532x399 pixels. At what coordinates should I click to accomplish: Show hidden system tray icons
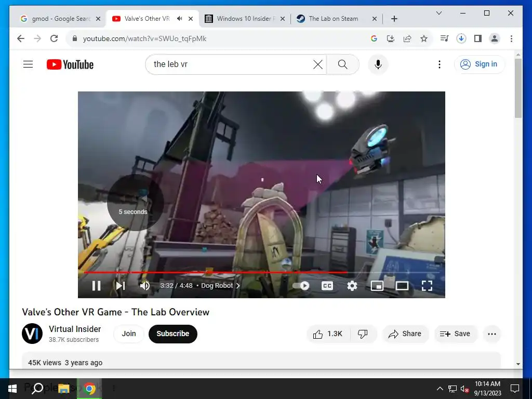[440, 389]
